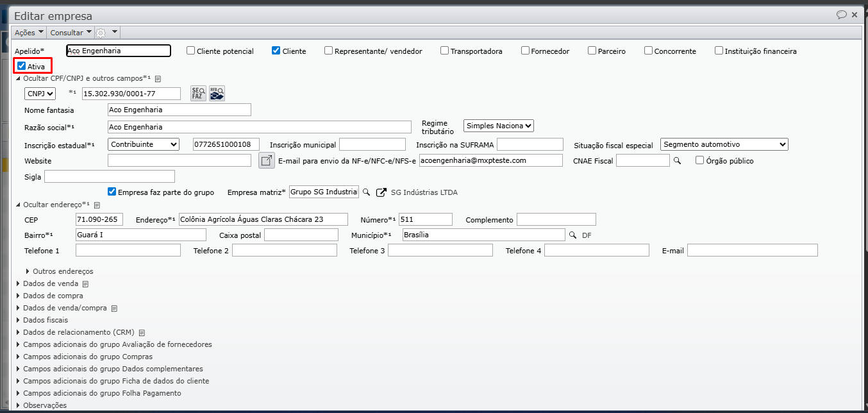Open the comment bubble icon in title bar
Image resolution: width=868 pixels, height=413 pixels.
[x=841, y=15]
